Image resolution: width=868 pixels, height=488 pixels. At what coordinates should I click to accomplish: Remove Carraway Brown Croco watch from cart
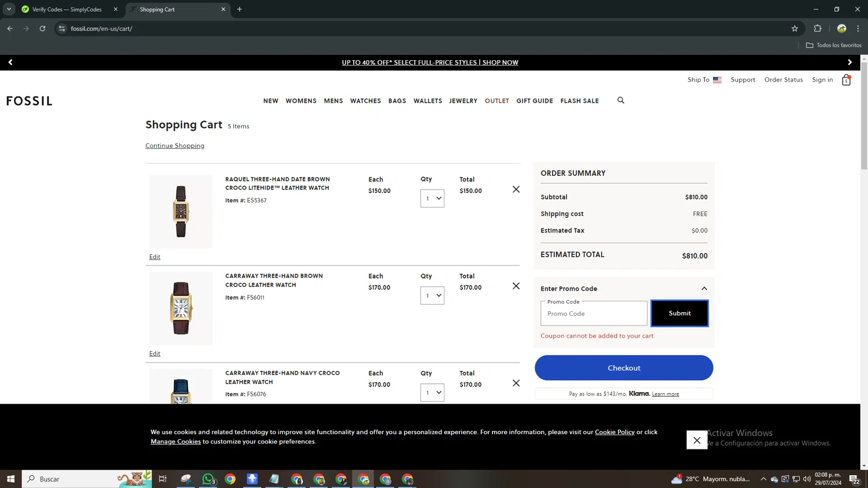516,286
